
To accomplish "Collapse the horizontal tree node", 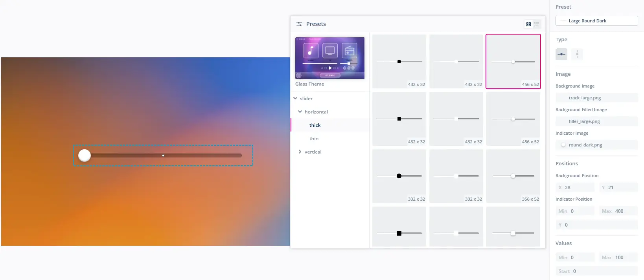I will pyautogui.click(x=300, y=112).
